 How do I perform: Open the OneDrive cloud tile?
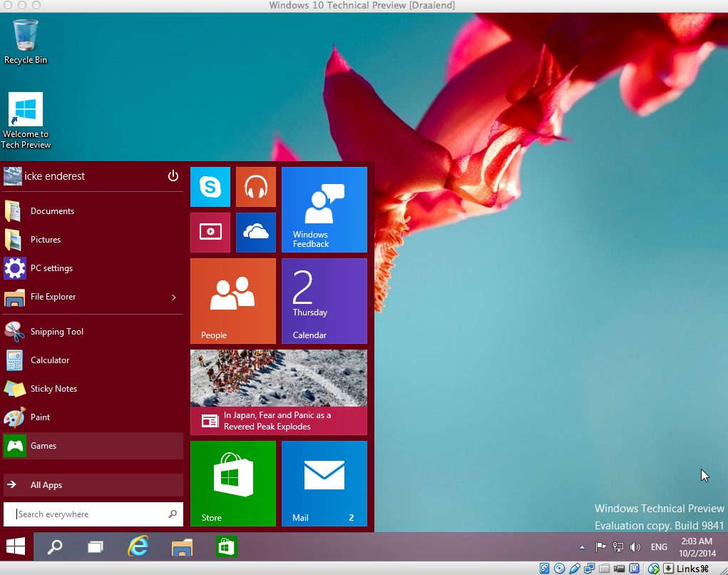[255, 232]
